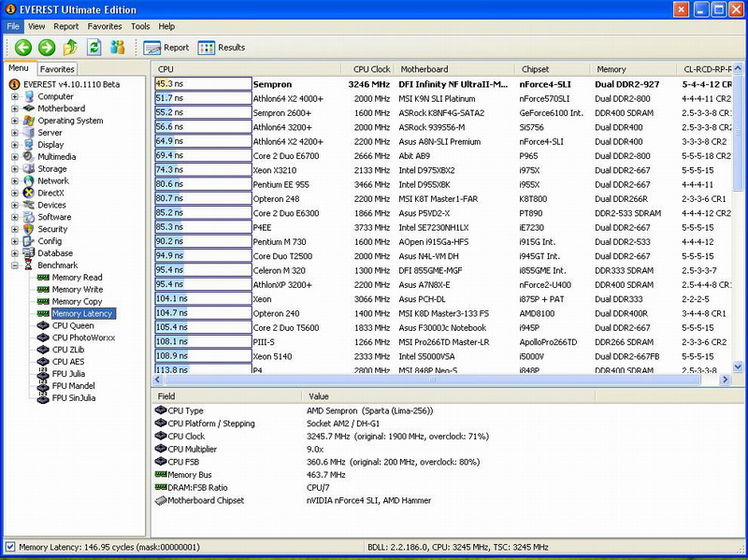Select the Memory Latency tree item
This screenshot has height=560, width=748.
(82, 313)
